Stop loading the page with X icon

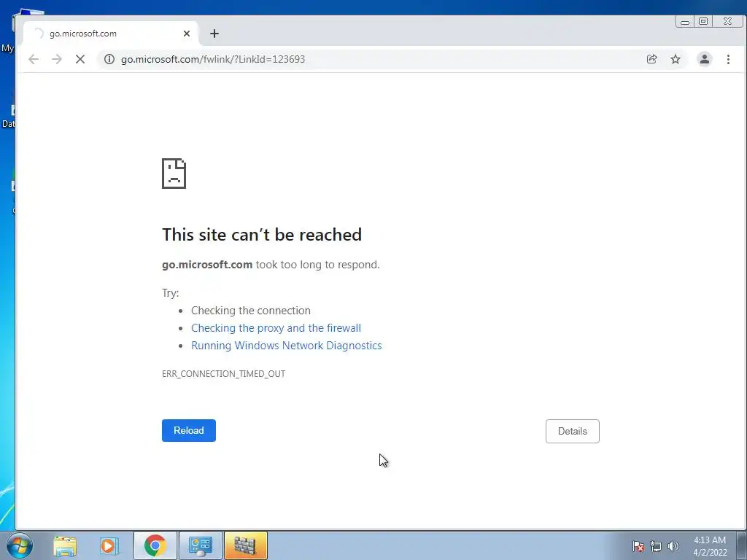tap(80, 59)
